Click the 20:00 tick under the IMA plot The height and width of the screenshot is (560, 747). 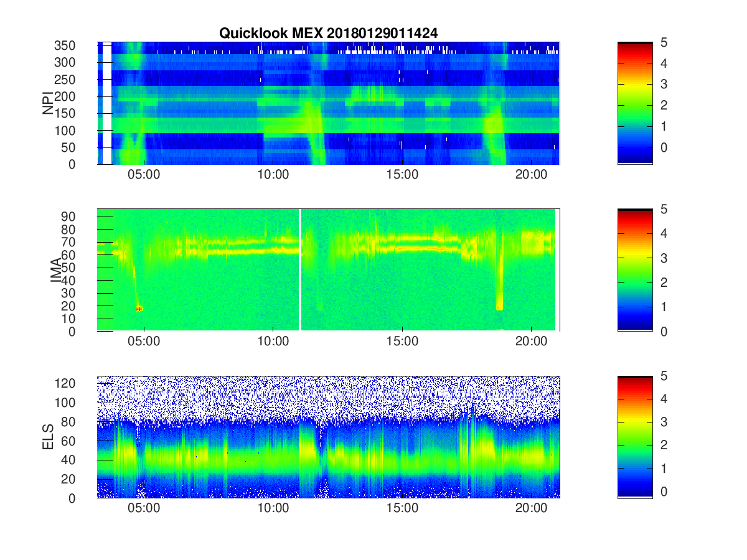531,342
